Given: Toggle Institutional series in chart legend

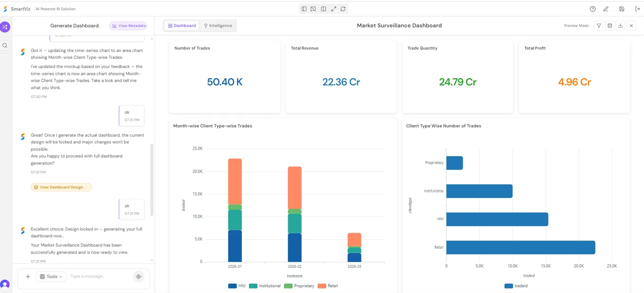Looking at the screenshot, I should pyautogui.click(x=264, y=286).
